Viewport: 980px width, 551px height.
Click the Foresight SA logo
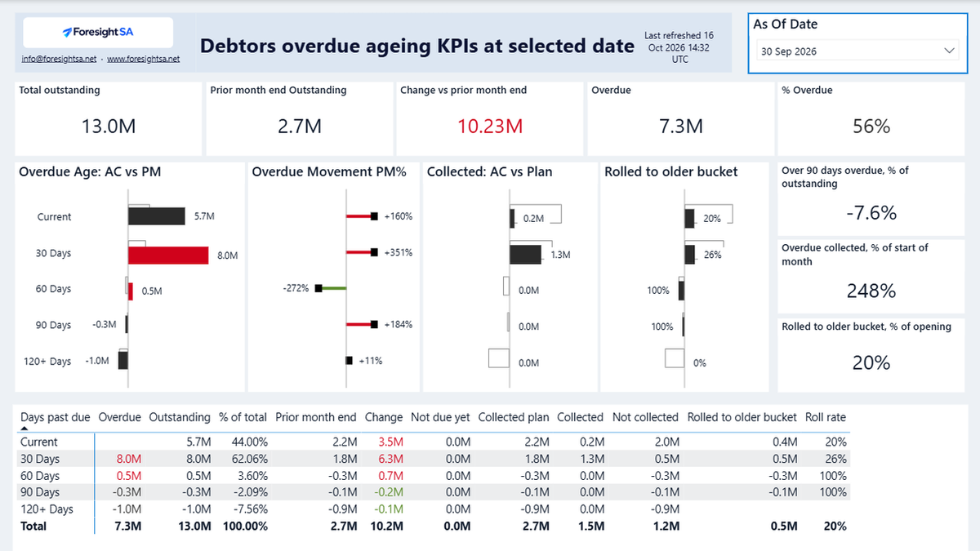97,33
